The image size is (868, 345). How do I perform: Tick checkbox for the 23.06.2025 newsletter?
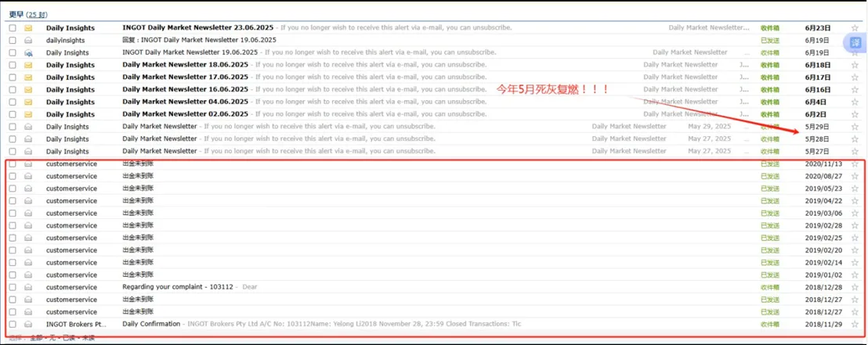point(13,27)
